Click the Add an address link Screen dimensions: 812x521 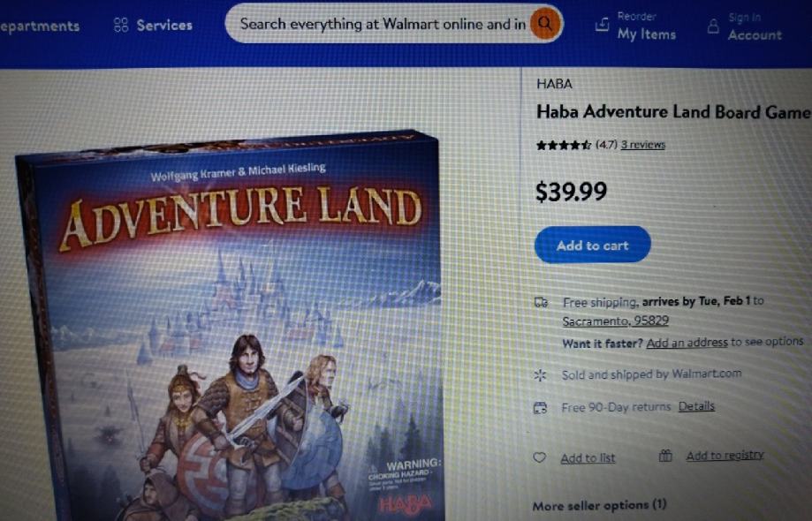687,343
